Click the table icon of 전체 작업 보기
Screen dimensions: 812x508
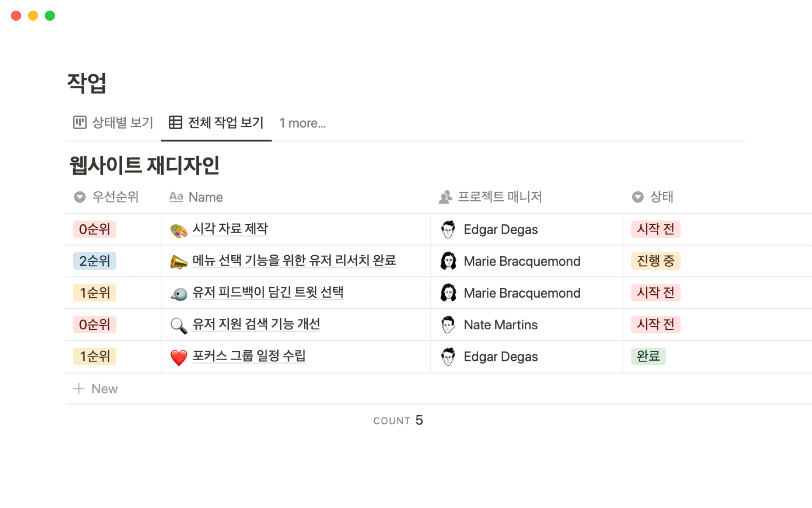(x=176, y=122)
